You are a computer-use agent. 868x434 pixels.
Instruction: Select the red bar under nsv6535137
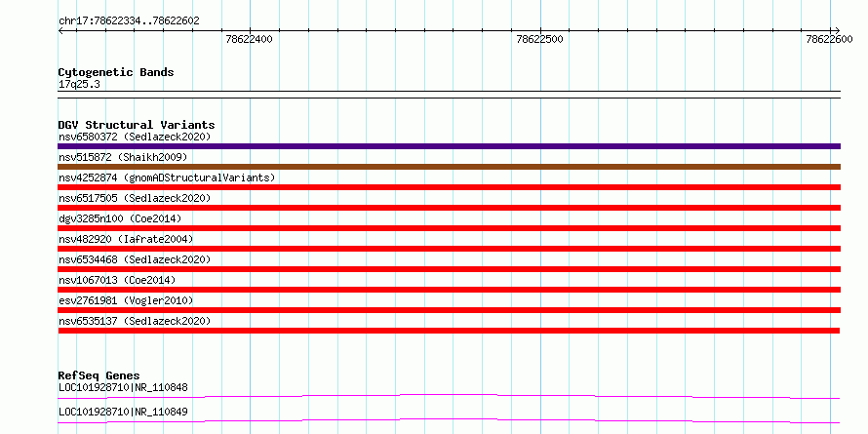point(449,331)
